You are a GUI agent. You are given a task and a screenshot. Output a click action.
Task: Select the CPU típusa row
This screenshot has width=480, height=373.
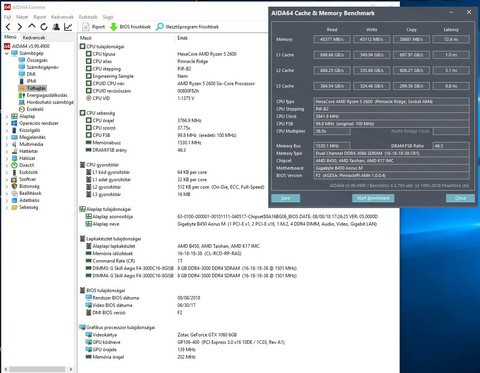click(161, 54)
